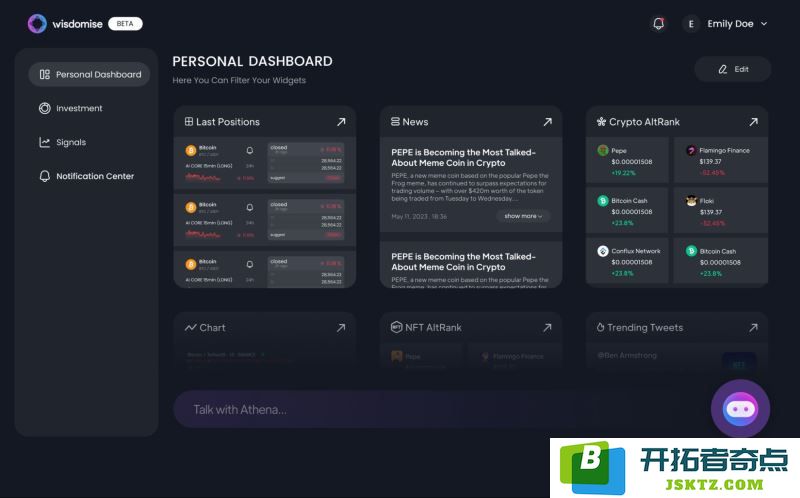Click the Edit dashboard button
The image size is (800, 498).
(x=733, y=69)
